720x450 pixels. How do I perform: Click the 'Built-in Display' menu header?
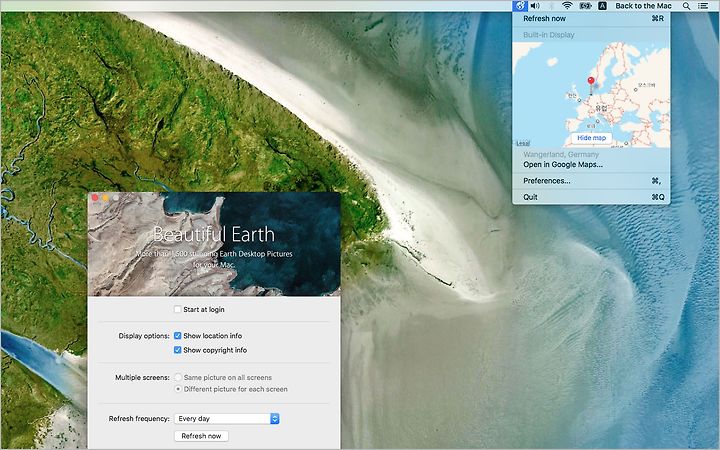549,35
